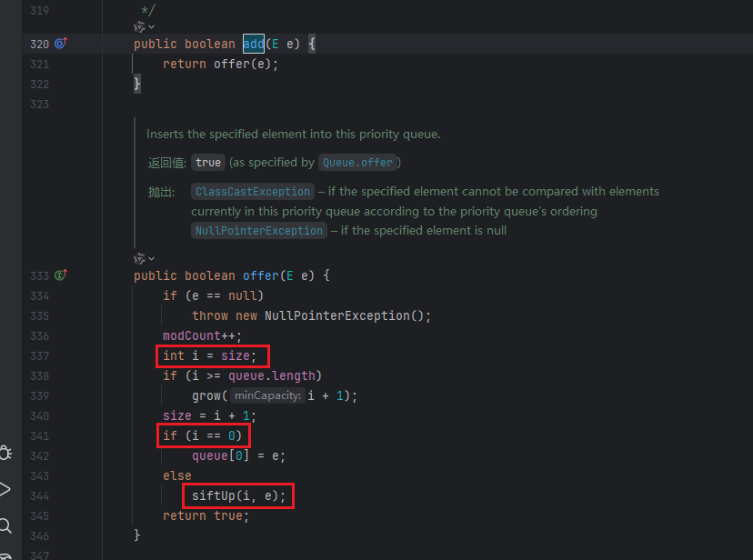Click the implements gutter icon on line 333
The image size is (753, 560).
61,275
